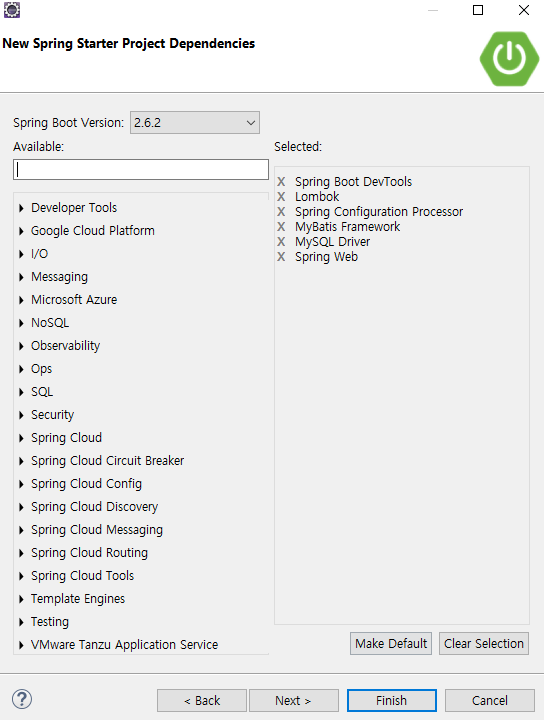
Task: Click the Eclipse icon in the title bar
Action: [x=11, y=10]
